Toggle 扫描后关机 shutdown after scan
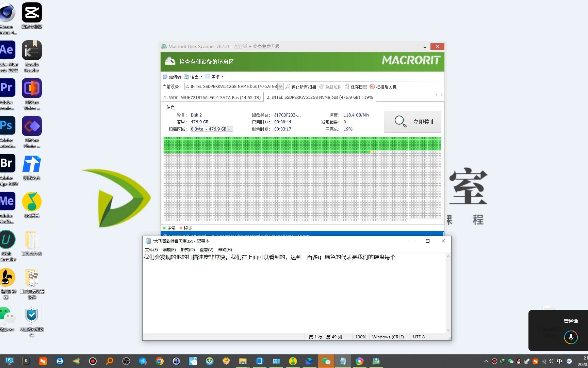This screenshot has width=588, height=368. tap(383, 87)
